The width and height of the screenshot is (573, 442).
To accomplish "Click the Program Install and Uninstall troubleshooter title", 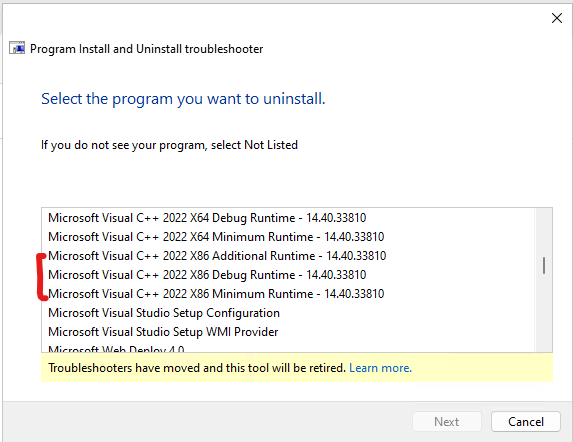I will coord(147,49).
